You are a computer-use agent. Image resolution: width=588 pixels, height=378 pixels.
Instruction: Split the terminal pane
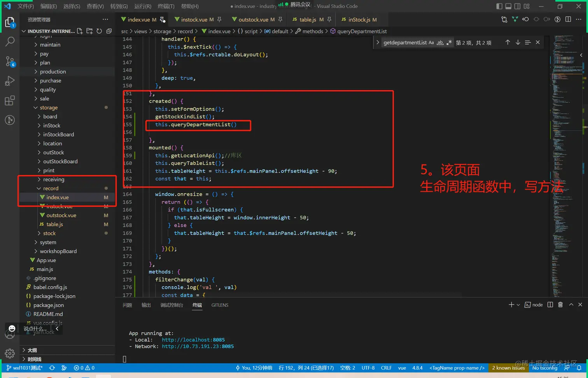[x=550, y=305]
